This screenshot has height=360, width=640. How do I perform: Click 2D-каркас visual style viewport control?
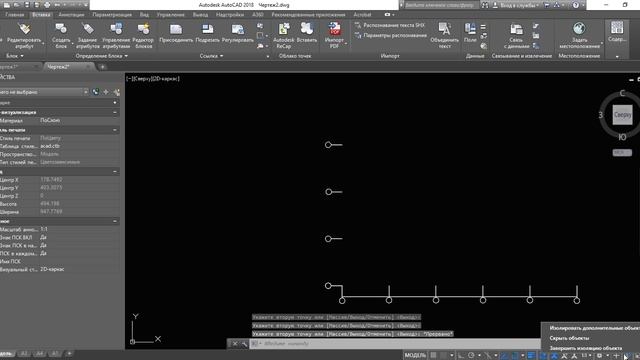(165, 78)
